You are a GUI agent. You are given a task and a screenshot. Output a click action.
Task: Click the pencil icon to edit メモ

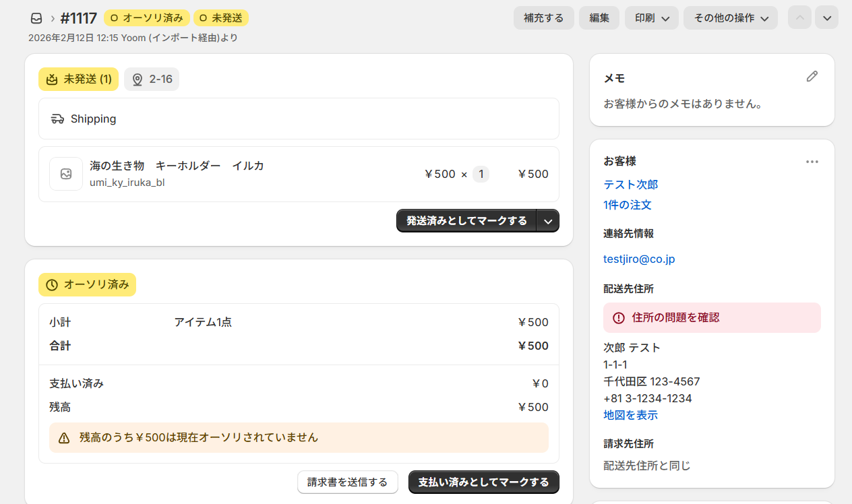click(812, 77)
